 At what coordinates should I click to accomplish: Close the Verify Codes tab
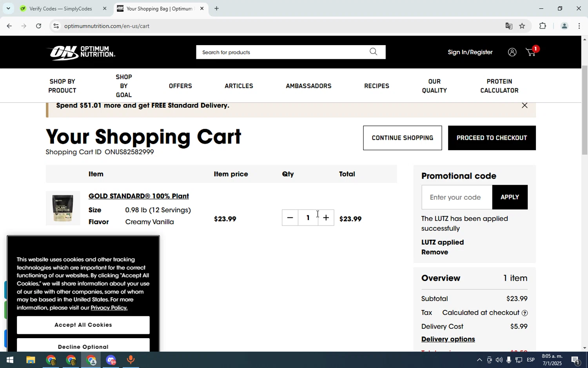[x=105, y=8]
